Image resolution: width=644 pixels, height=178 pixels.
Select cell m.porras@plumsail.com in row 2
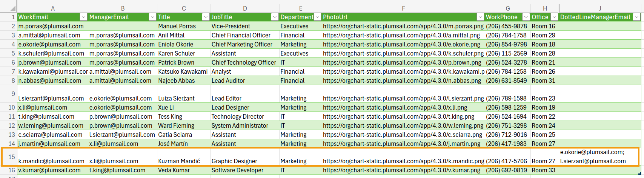52,26
